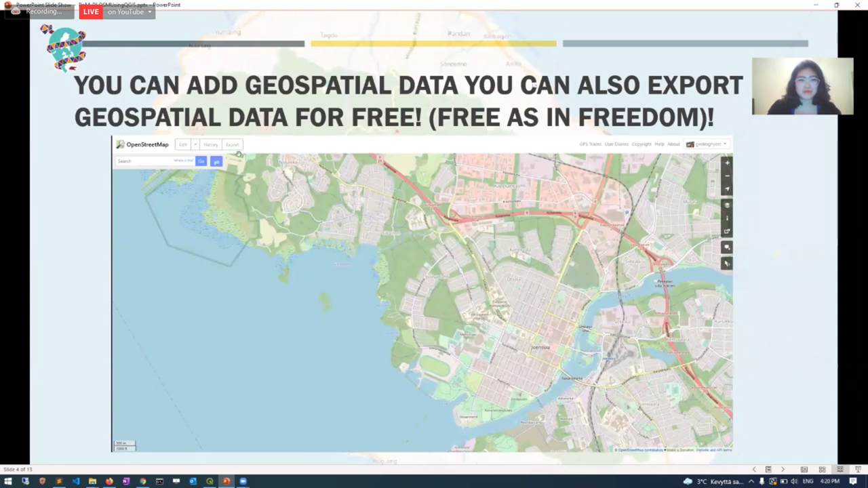Click the Show My Location arrow icon
This screenshot has width=868, height=488.
click(x=727, y=189)
